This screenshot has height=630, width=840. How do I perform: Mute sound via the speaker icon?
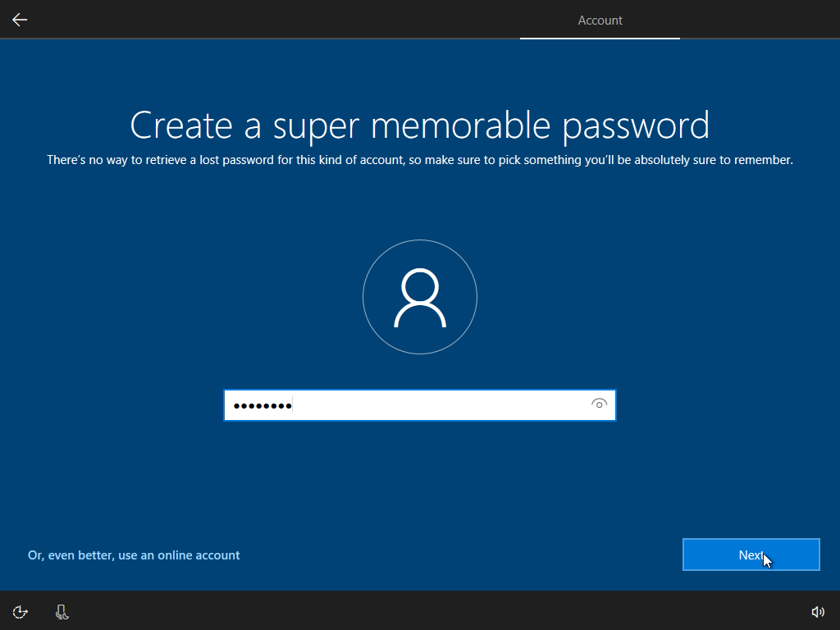click(818, 611)
